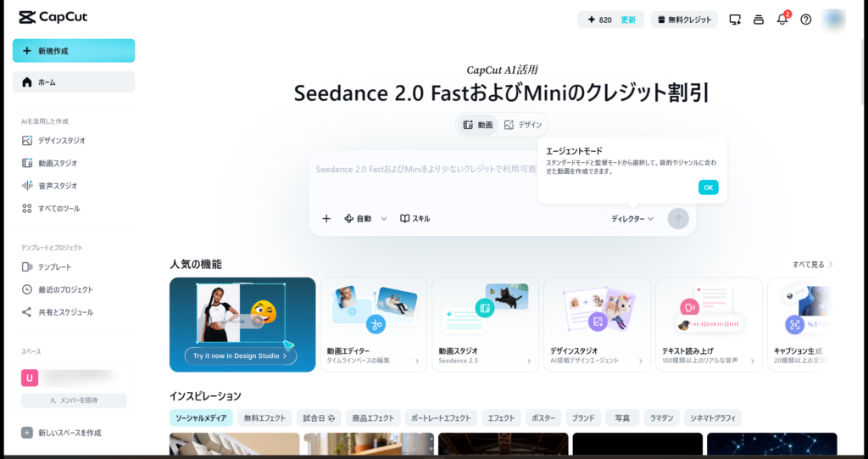
Task: Select 商品エフェクト inspiration tab
Action: click(x=373, y=418)
